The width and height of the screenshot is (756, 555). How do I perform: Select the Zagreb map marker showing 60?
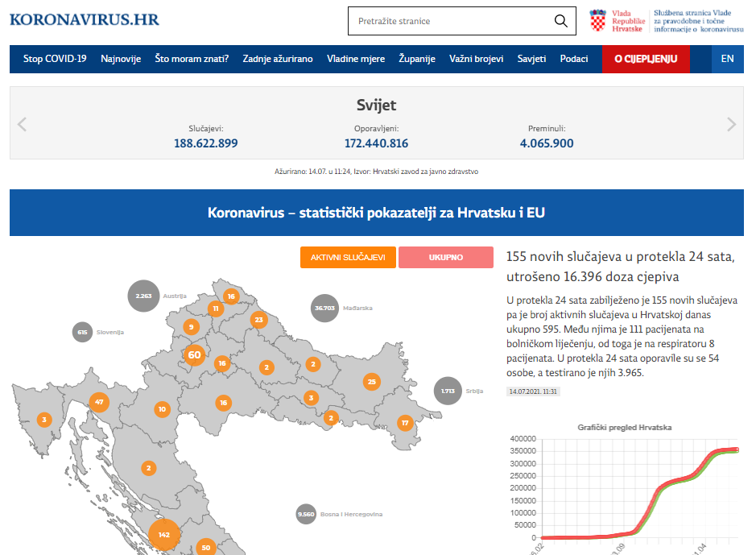[194, 354]
